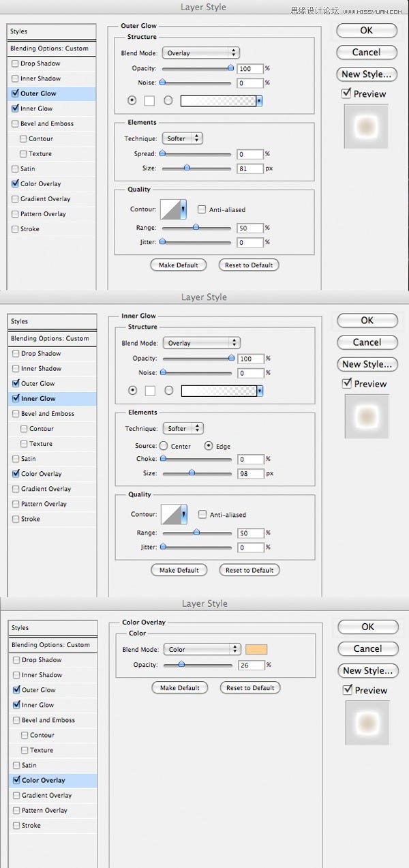Image resolution: width=409 pixels, height=868 pixels.
Task: Select Blending Options: Custom in the Outer Glow dialog
Action: coord(52,48)
